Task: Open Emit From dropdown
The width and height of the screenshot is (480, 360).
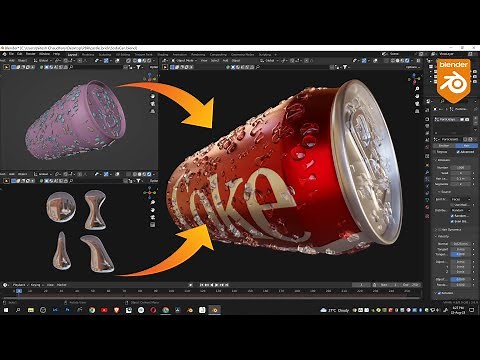Action: coord(461,199)
